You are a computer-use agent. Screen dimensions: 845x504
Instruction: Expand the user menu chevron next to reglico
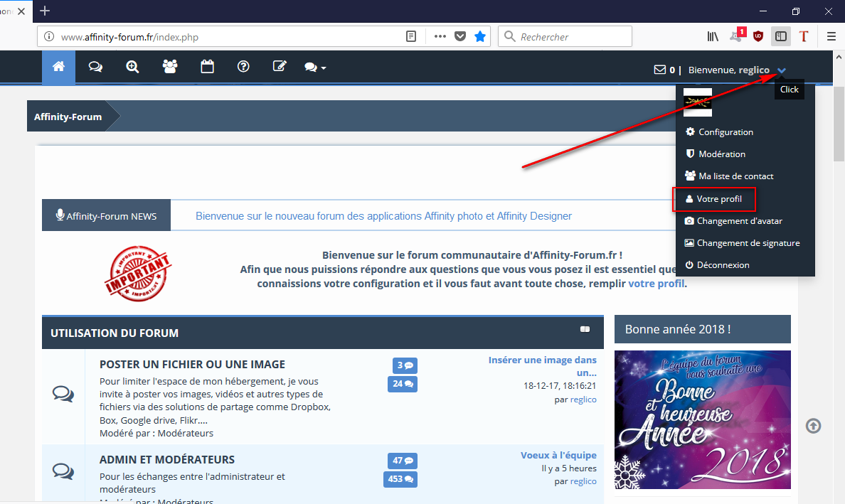click(782, 70)
